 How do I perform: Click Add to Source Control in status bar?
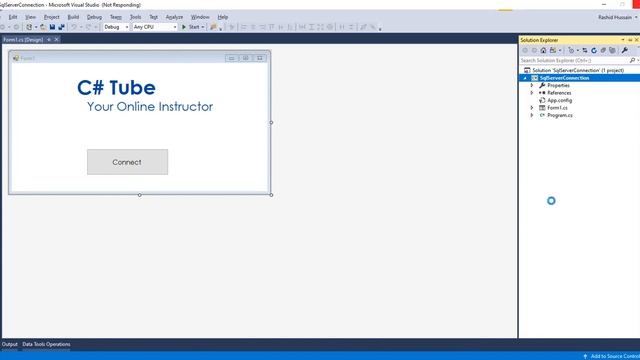coord(611,356)
